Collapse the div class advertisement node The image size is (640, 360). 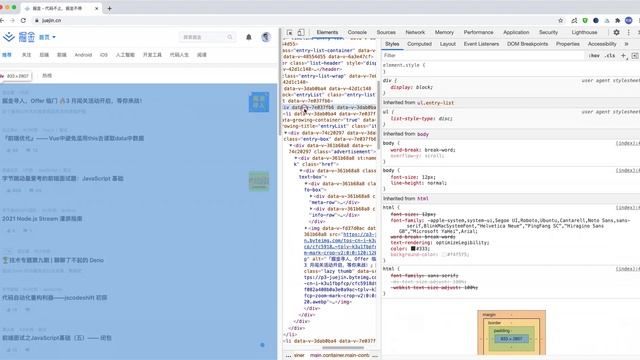pos(291,145)
